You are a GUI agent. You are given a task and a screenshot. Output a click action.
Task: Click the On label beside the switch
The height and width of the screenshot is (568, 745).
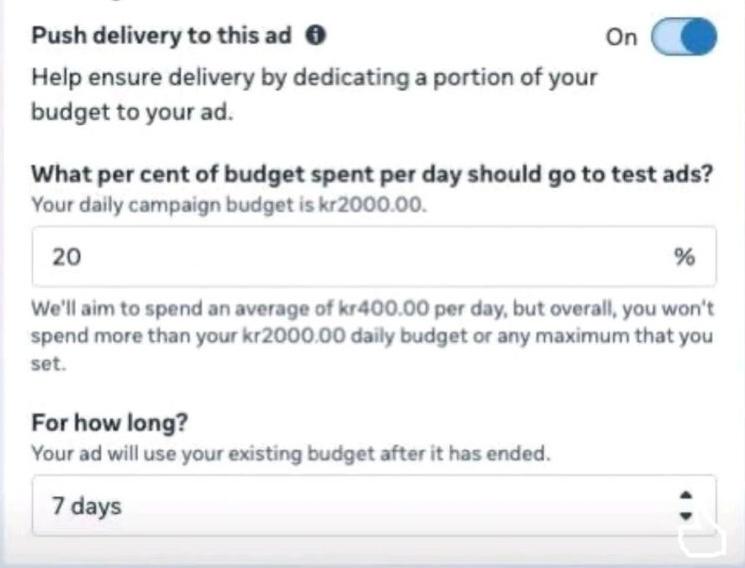pyautogui.click(x=621, y=37)
